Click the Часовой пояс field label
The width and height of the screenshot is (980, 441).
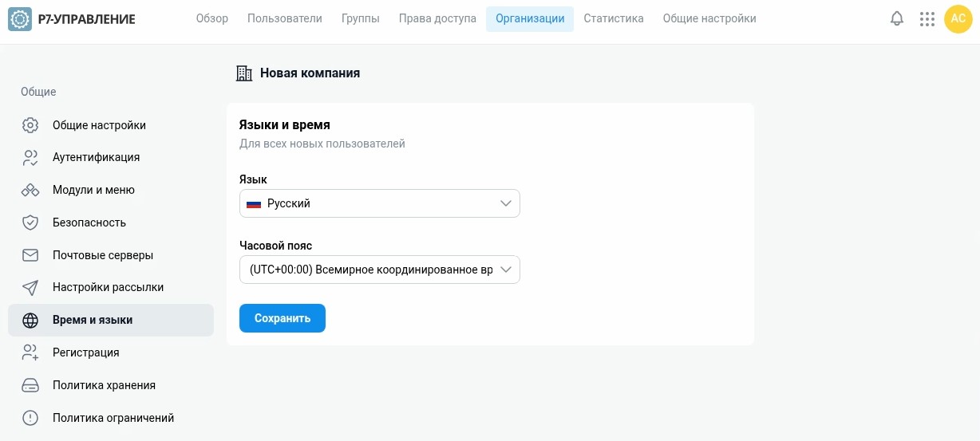tap(276, 246)
